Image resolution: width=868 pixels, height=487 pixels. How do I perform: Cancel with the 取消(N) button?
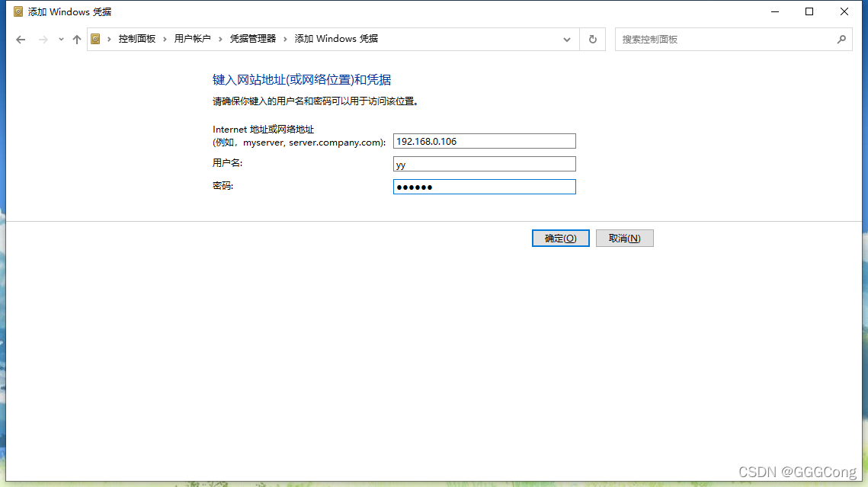coord(624,238)
